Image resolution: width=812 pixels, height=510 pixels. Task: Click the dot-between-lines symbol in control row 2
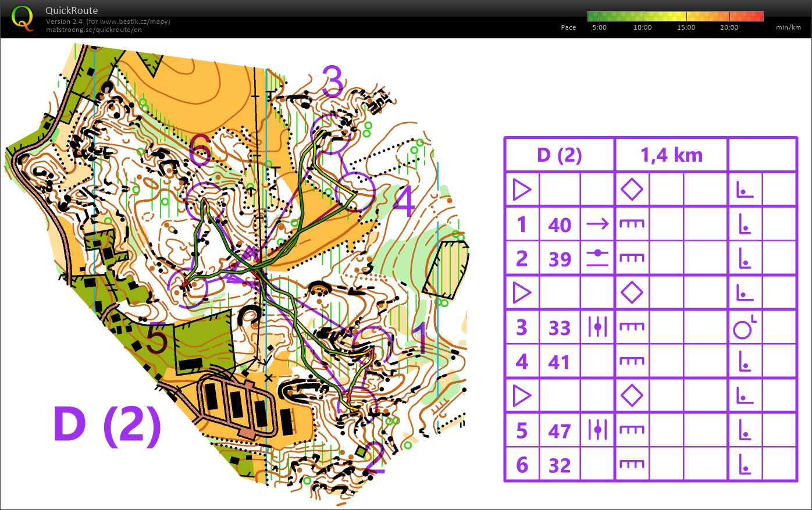click(597, 258)
